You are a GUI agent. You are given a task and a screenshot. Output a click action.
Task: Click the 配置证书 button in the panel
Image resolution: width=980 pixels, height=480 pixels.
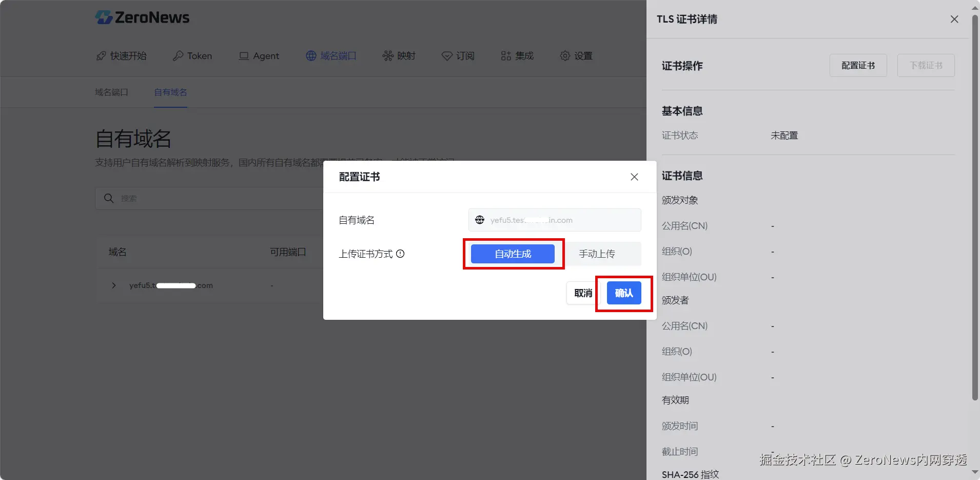858,66
